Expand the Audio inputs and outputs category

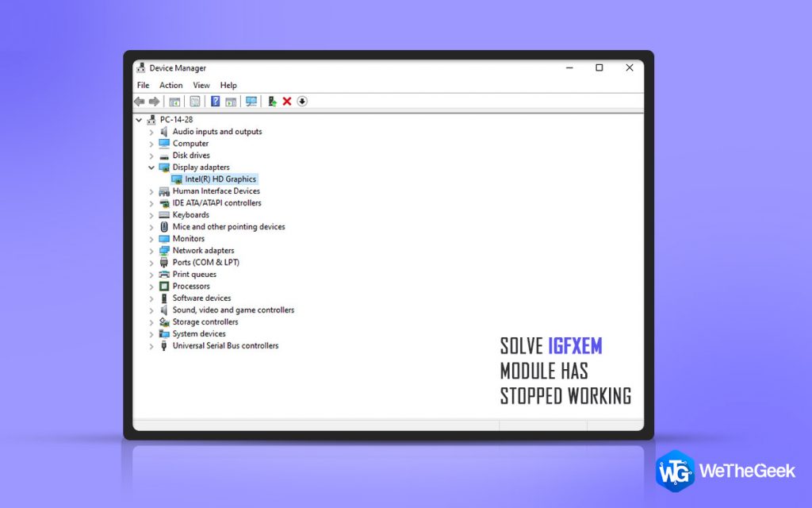151,133
